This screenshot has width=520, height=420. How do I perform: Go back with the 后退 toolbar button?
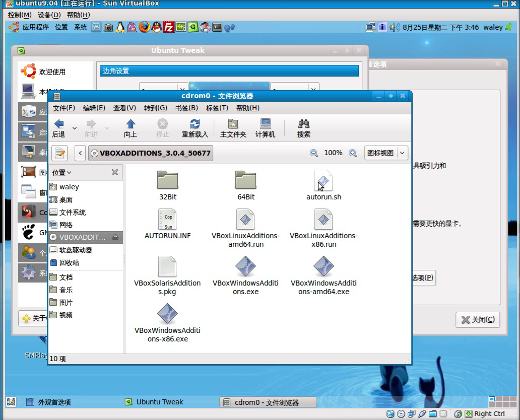pyautogui.click(x=58, y=128)
